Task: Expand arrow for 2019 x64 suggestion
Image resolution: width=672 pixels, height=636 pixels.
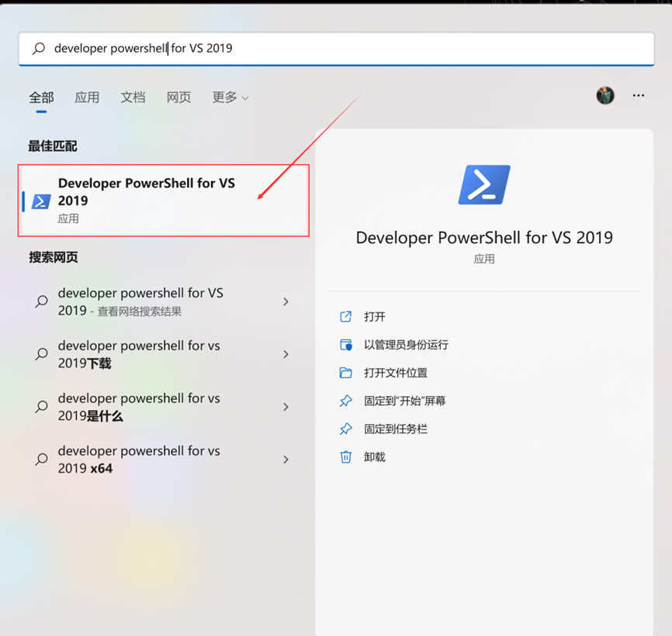Action: (x=286, y=460)
